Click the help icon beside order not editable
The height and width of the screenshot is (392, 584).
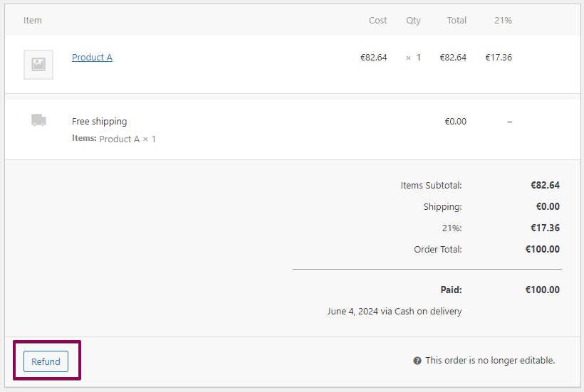click(x=417, y=361)
